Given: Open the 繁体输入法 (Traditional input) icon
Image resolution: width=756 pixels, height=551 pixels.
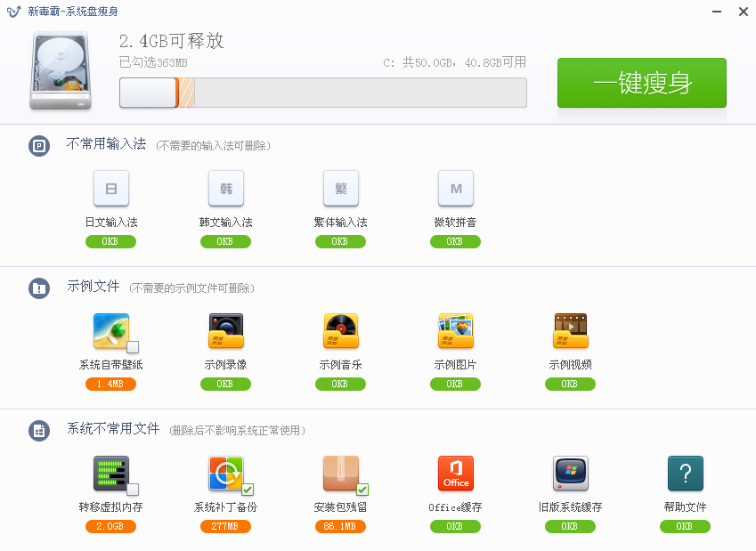Looking at the screenshot, I should click(x=340, y=188).
